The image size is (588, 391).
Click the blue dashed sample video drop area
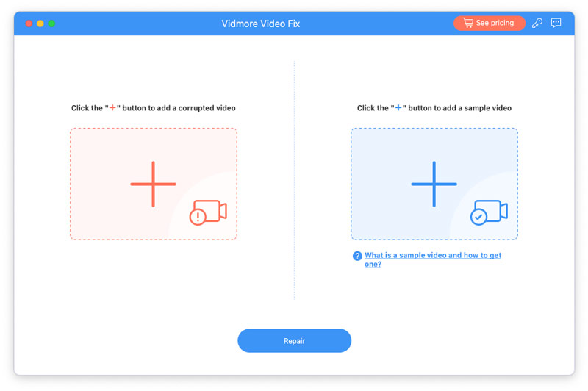pos(434,184)
